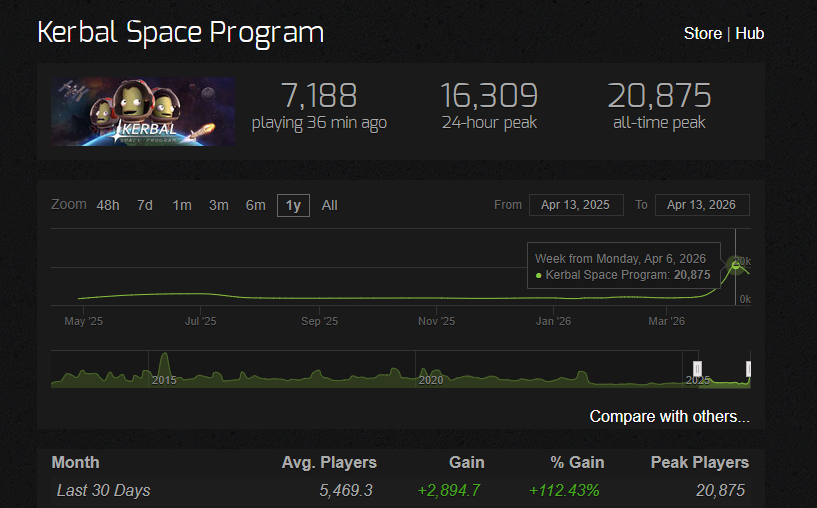Click the +2,894.7 gain value

coord(449,490)
